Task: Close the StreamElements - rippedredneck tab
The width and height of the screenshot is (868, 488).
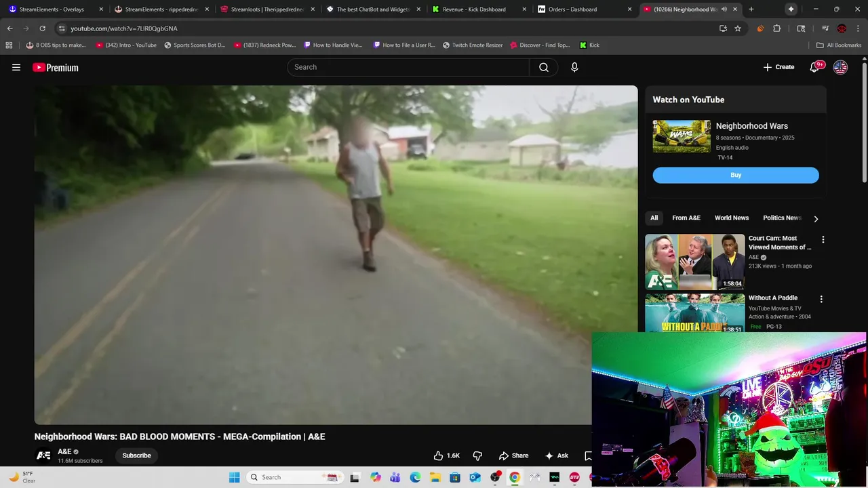Action: click(207, 9)
